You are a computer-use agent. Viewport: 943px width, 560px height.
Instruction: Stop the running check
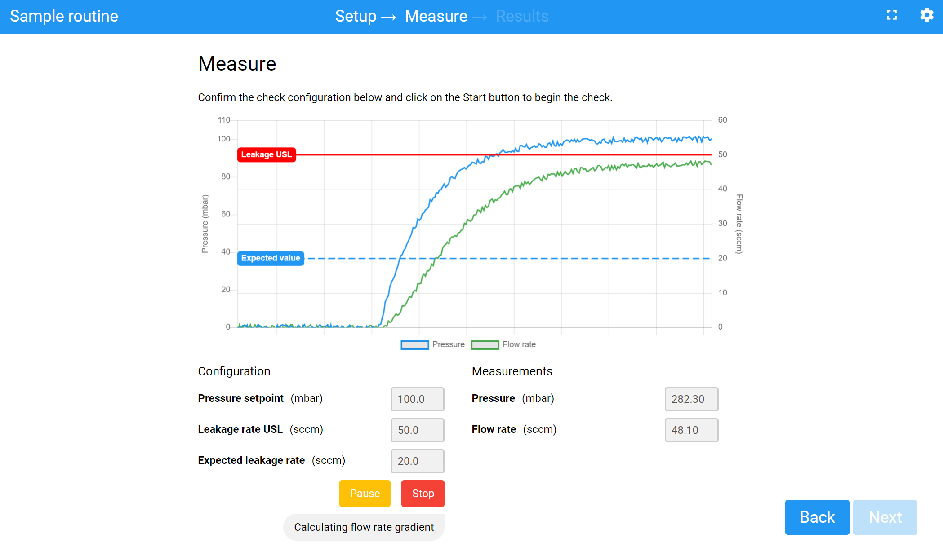(x=423, y=494)
